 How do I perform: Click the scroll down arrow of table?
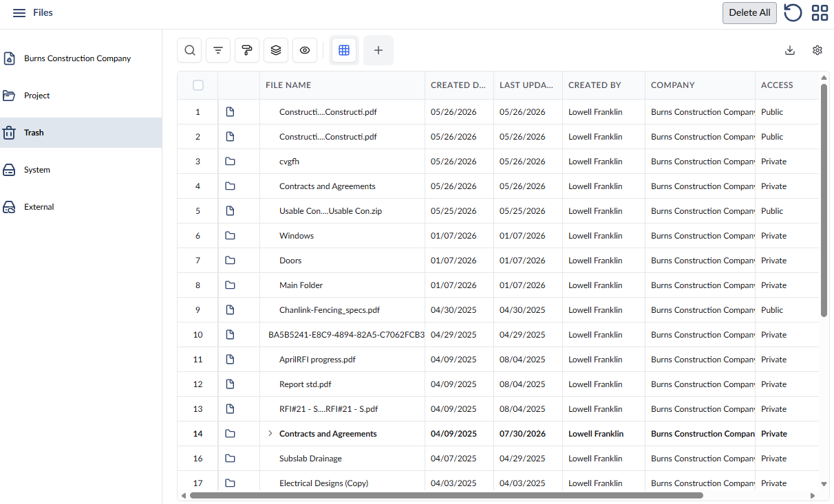click(824, 484)
